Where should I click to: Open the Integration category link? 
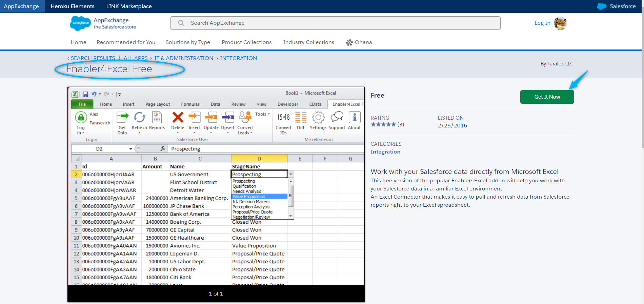pyautogui.click(x=385, y=152)
